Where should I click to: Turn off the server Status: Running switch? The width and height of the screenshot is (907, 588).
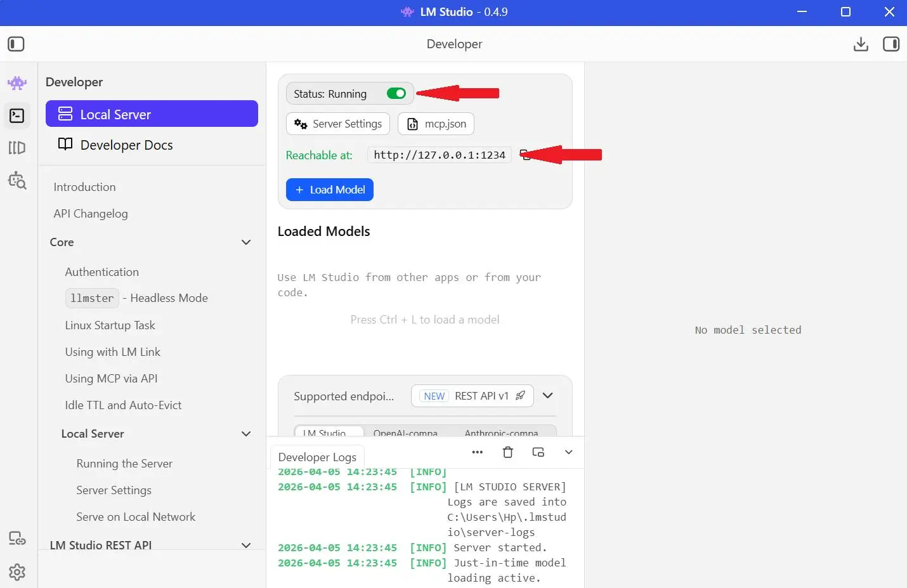pos(396,94)
